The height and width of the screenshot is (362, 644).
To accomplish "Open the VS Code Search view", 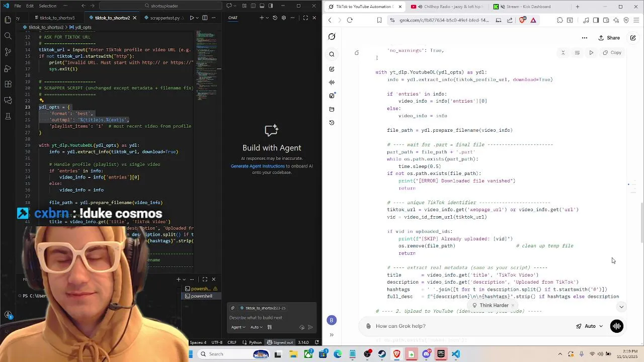I will click(x=8, y=36).
